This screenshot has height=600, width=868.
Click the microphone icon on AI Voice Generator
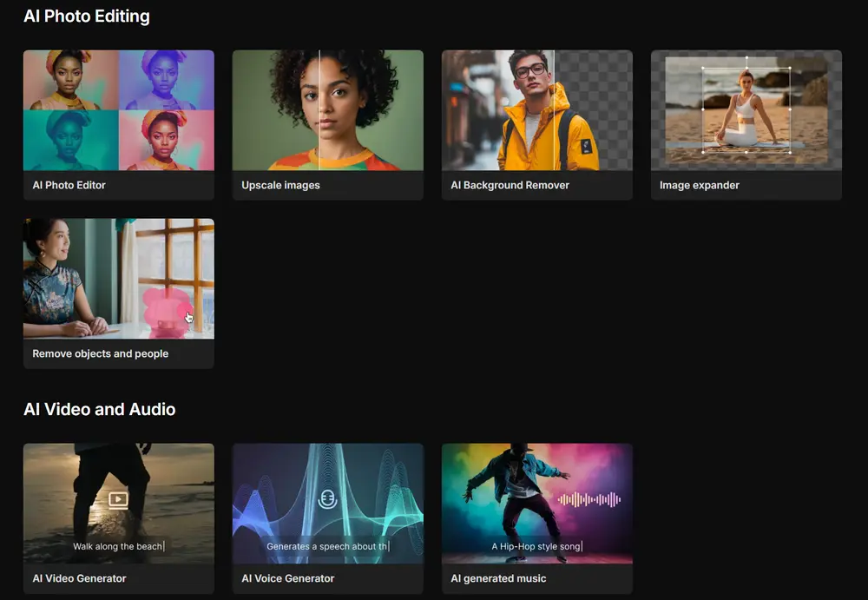point(327,499)
